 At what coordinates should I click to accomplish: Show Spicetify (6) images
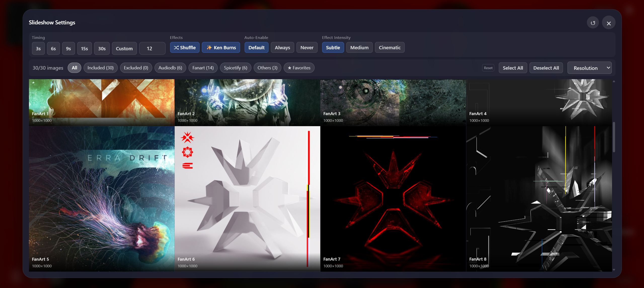click(235, 68)
